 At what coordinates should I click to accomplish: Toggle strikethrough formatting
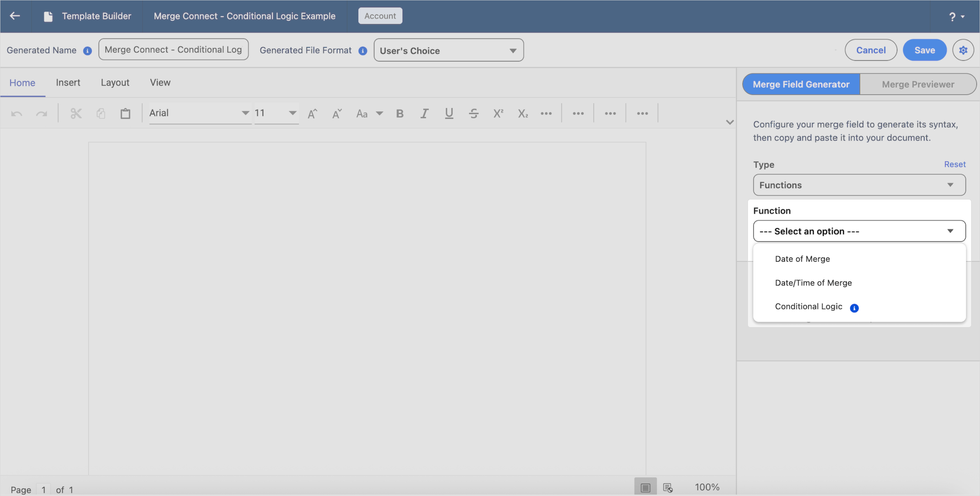coord(474,113)
